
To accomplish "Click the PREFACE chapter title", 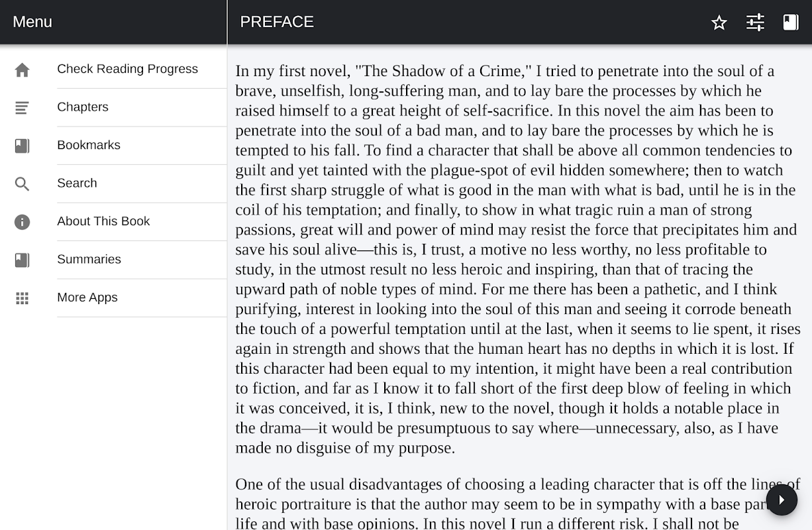I will pyautogui.click(x=277, y=22).
